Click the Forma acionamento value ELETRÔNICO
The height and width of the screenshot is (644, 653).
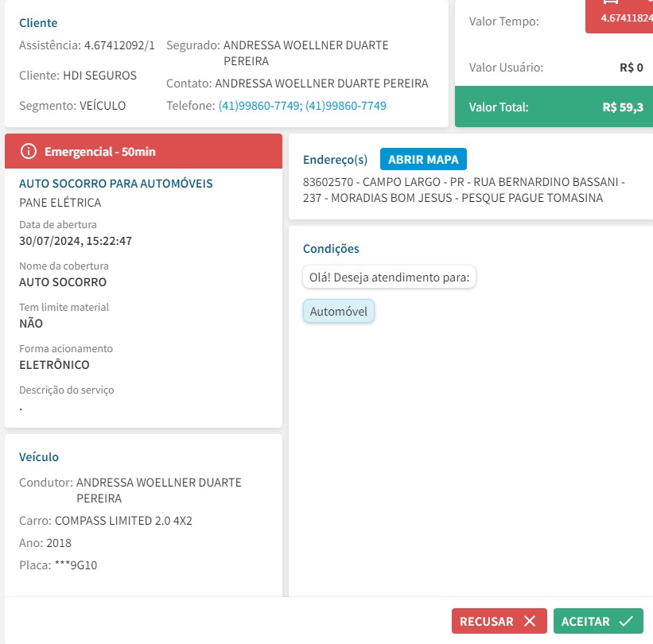[54, 365]
